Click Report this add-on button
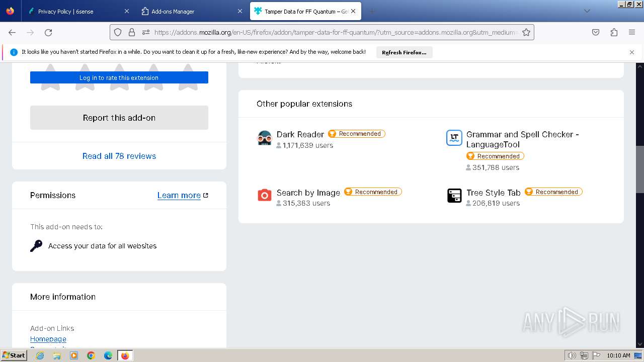This screenshot has width=644, height=362. point(119,118)
